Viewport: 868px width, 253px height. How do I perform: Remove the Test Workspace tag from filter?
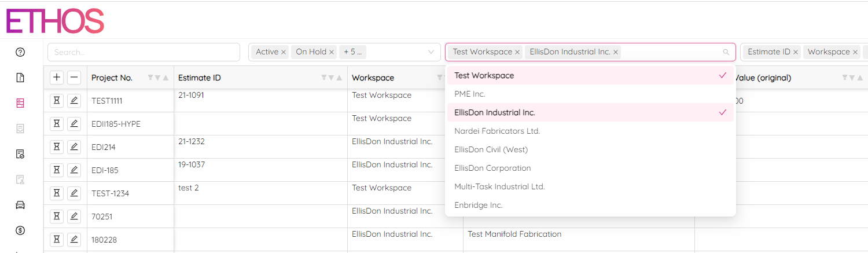coord(517,52)
